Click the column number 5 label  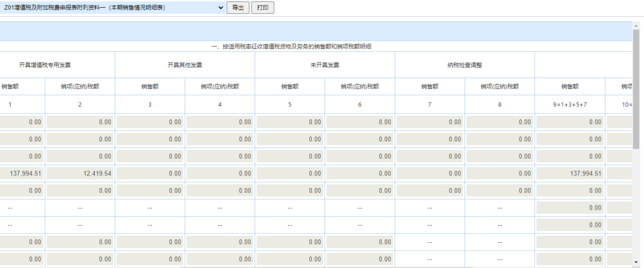click(x=290, y=105)
